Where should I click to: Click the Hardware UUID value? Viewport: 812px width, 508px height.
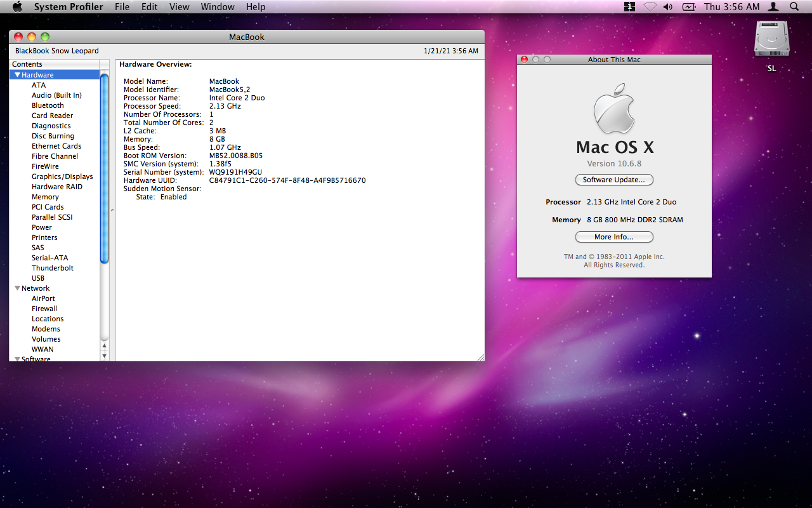(x=287, y=180)
